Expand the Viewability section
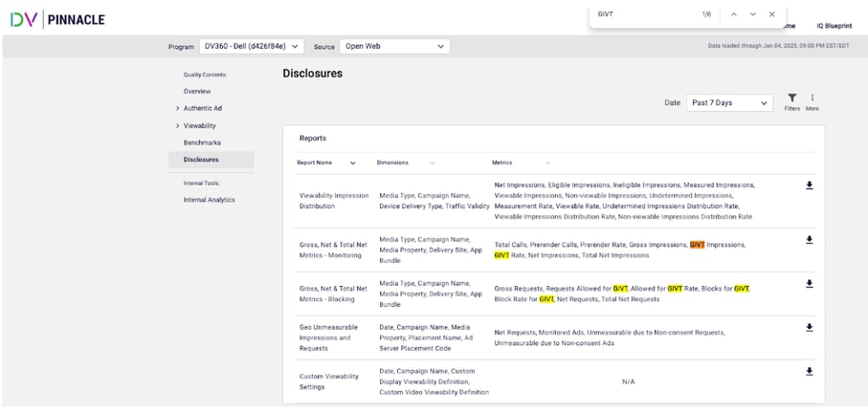 click(x=178, y=126)
